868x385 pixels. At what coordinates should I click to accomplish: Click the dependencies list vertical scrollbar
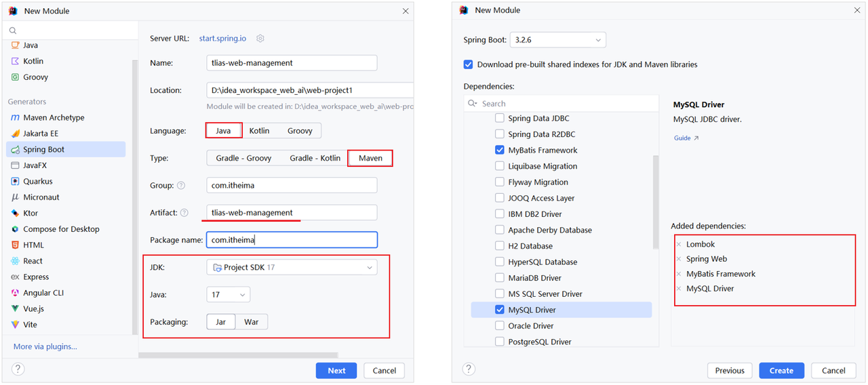coord(656,203)
